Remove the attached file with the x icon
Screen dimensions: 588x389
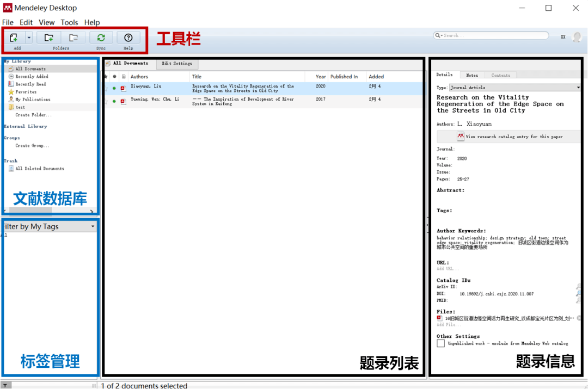click(579, 318)
